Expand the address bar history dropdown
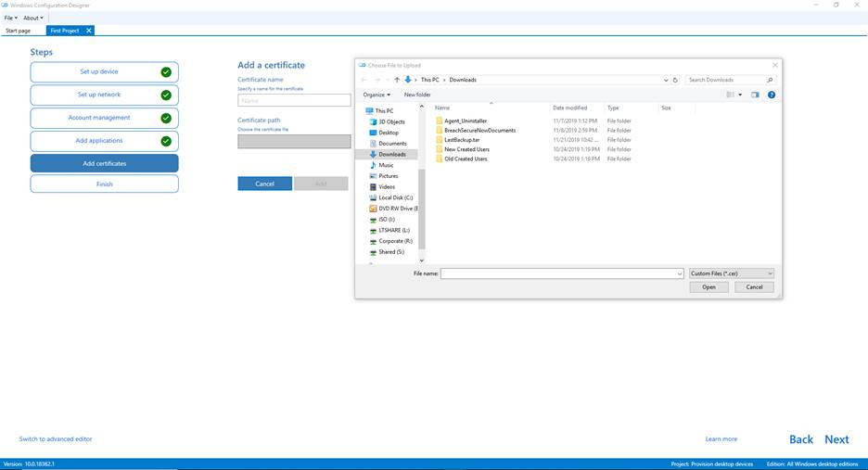 click(666, 80)
